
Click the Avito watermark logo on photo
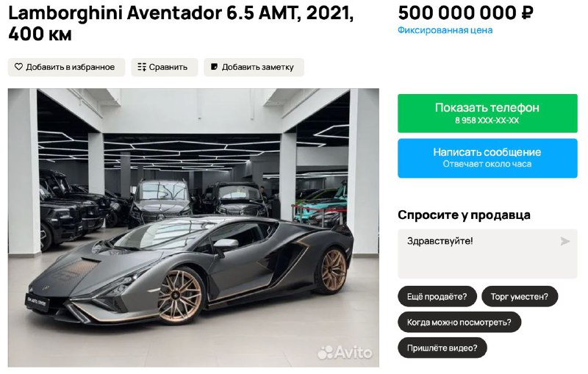coord(345,352)
